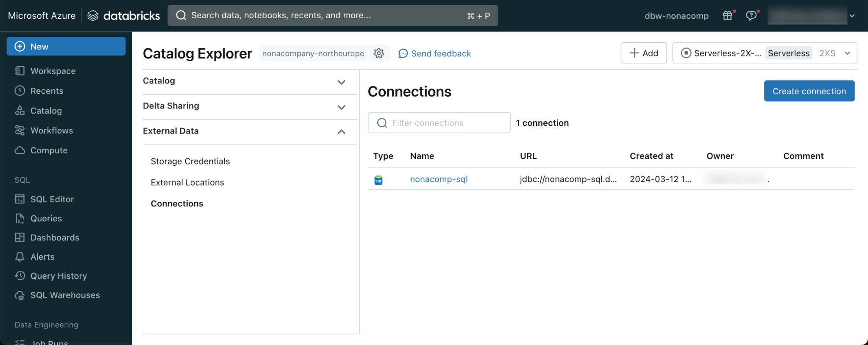The width and height of the screenshot is (868, 345).
Task: Click the SQL connection type icon
Action: coord(378,180)
